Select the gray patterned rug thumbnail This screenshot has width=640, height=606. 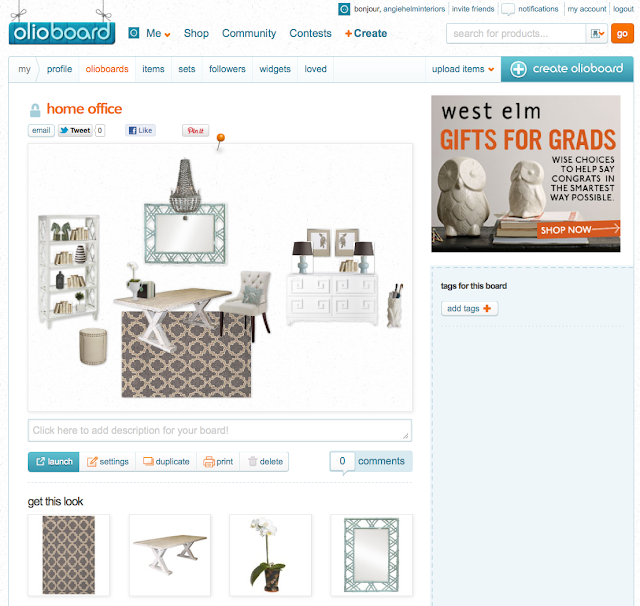[x=69, y=555]
